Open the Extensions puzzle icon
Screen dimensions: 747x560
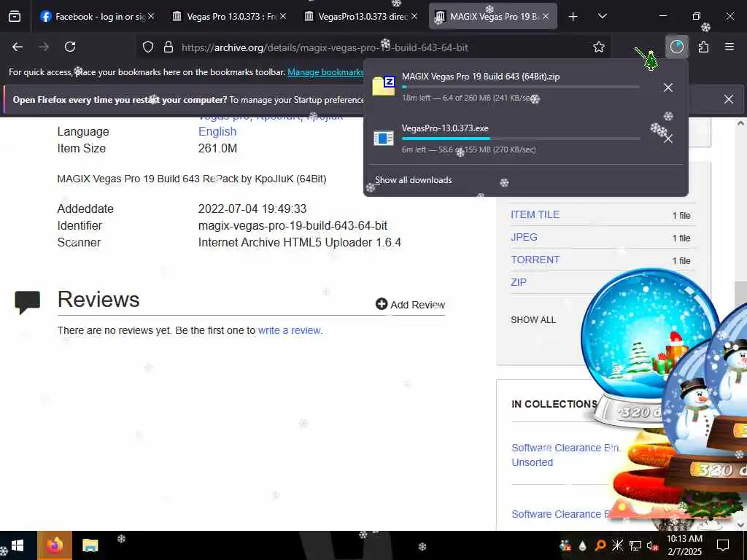click(x=703, y=47)
